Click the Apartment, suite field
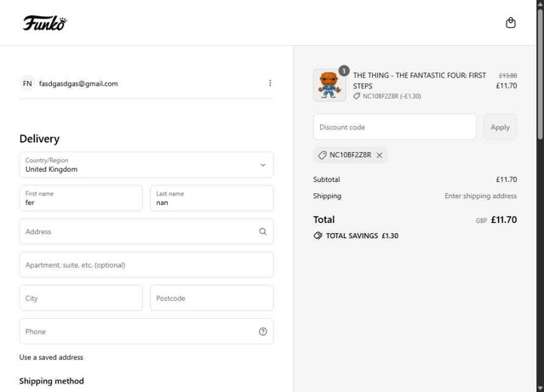Viewport: 544px width, 392px height. click(146, 265)
